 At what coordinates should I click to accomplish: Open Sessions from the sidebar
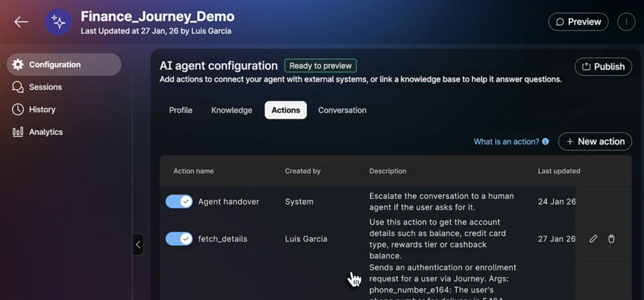coord(45,87)
